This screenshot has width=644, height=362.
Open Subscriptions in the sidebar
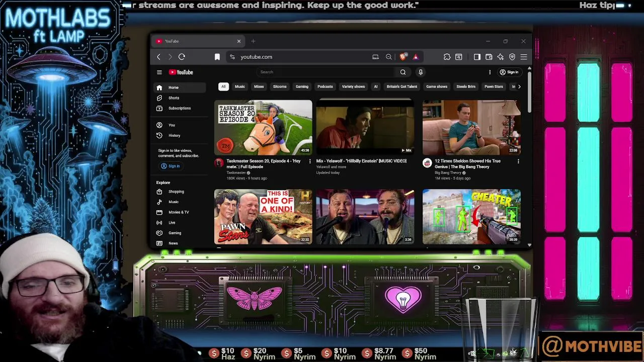point(180,108)
